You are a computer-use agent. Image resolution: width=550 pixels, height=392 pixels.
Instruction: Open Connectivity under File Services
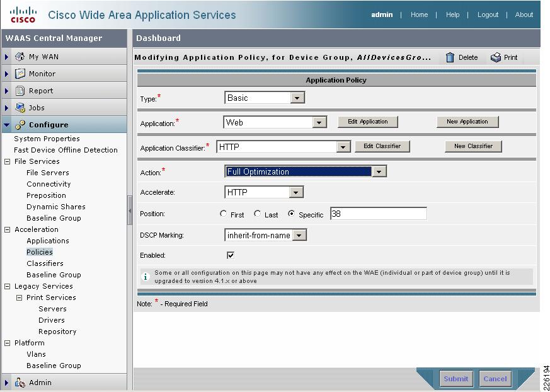pyautogui.click(x=49, y=184)
